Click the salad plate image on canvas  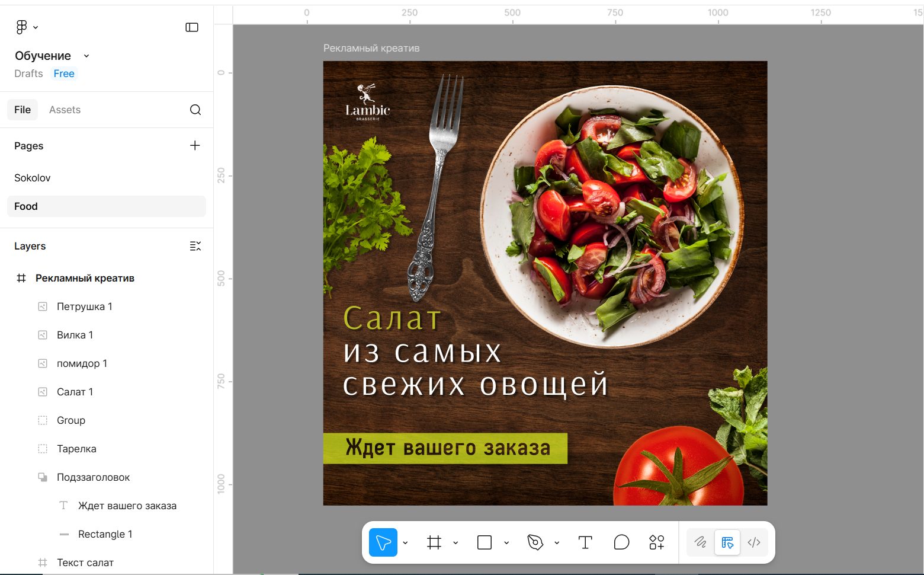pyautogui.click(x=612, y=216)
